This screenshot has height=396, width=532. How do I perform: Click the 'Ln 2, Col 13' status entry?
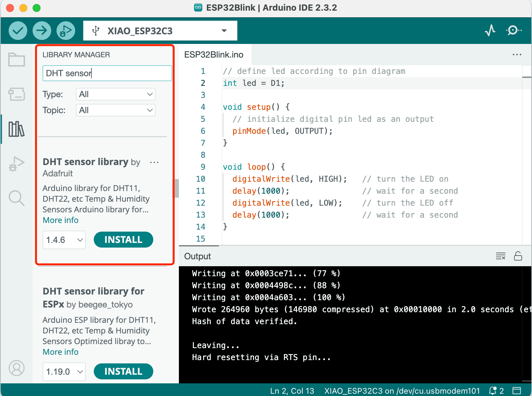tap(292, 391)
